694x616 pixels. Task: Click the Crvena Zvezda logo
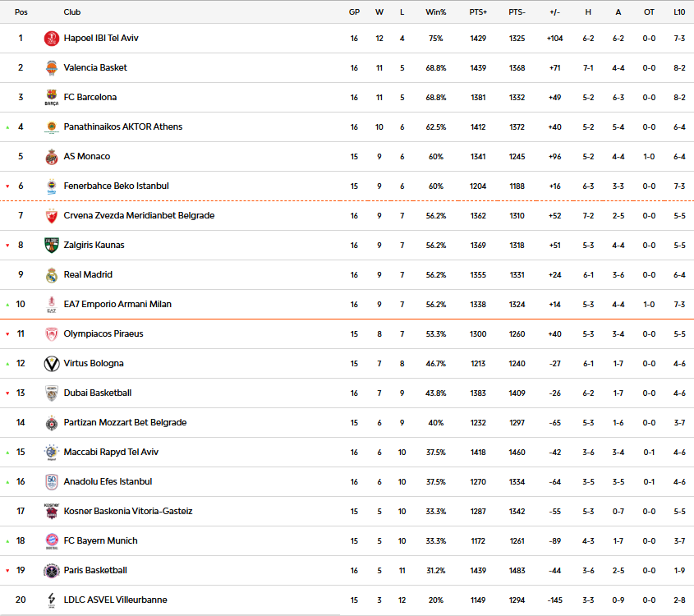[52, 216]
